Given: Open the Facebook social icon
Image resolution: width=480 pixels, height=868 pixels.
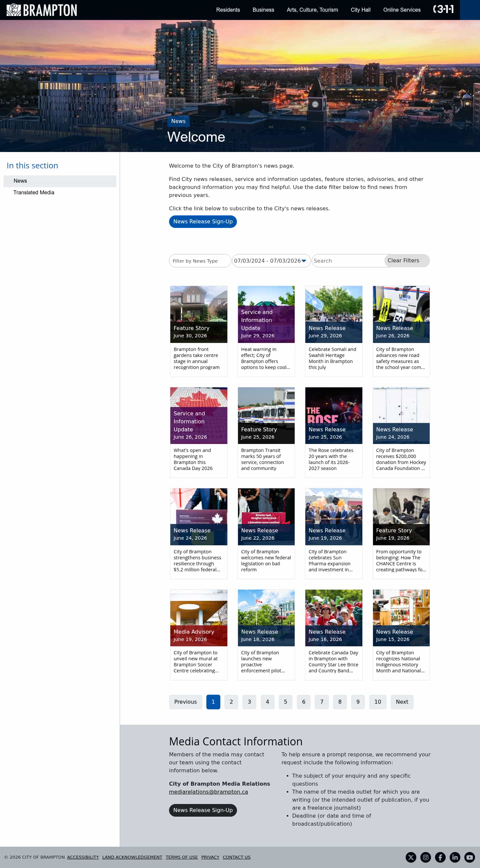Looking at the screenshot, I should (x=440, y=857).
